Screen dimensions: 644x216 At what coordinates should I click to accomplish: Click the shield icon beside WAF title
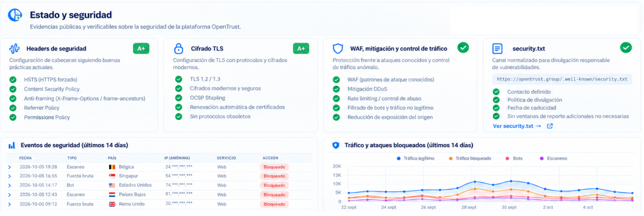[x=338, y=49]
